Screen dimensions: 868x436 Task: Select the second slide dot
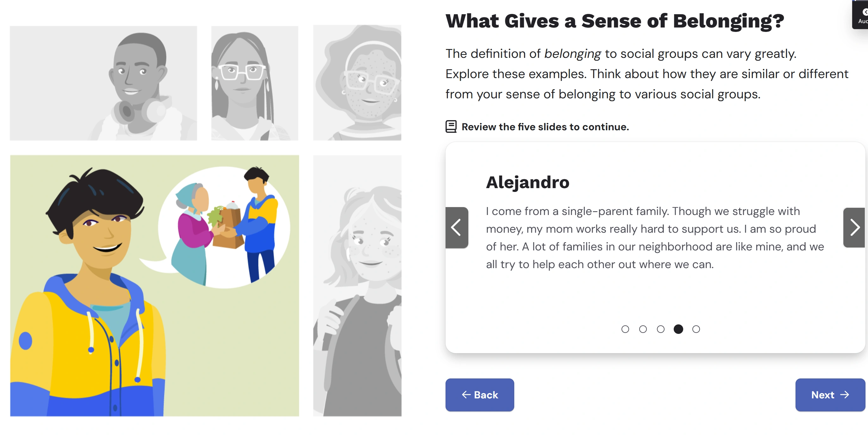(643, 329)
